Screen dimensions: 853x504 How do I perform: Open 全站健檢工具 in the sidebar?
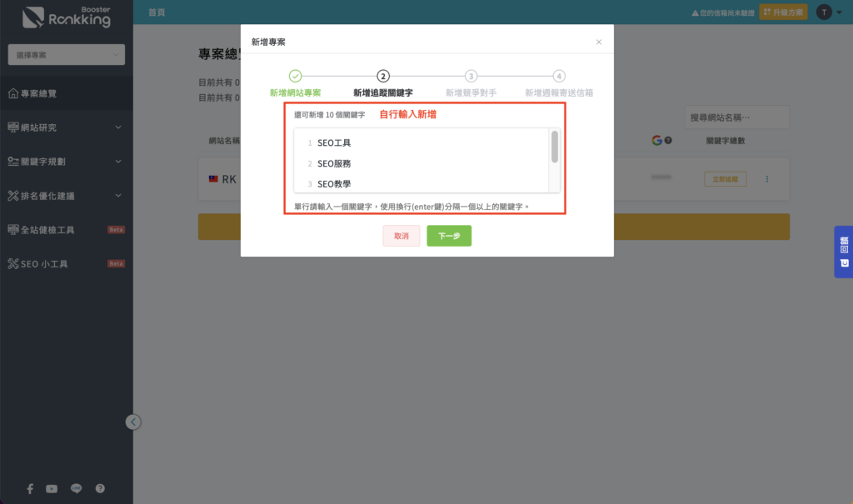click(67, 230)
